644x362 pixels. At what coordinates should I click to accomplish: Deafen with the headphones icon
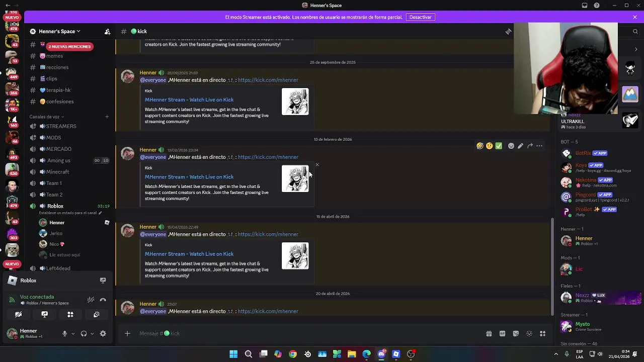click(x=84, y=333)
